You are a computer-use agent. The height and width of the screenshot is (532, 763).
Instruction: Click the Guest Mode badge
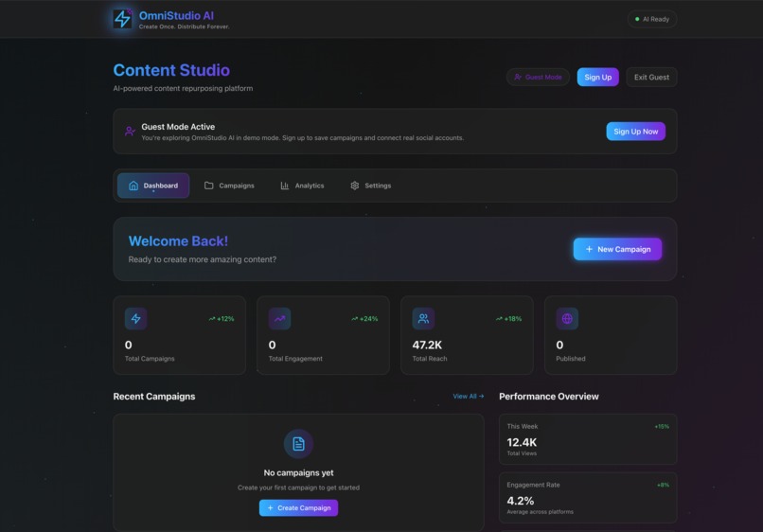[538, 77]
